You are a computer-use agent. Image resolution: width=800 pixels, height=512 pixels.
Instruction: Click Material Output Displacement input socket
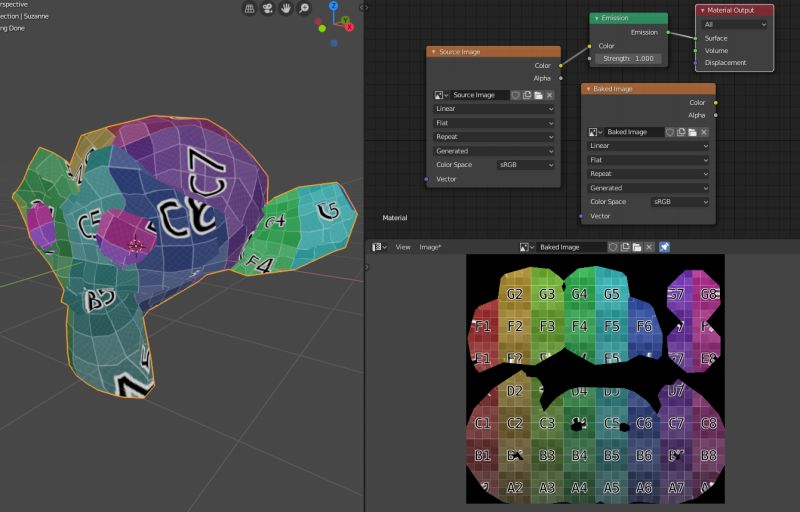pyautogui.click(x=695, y=63)
